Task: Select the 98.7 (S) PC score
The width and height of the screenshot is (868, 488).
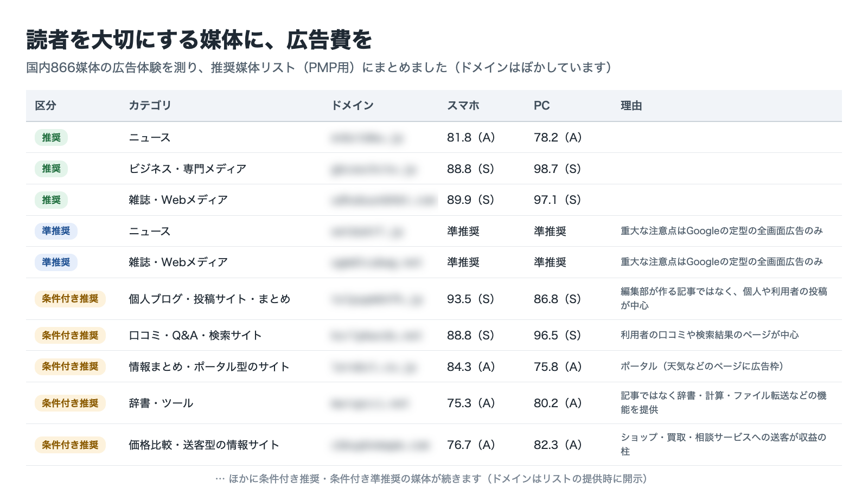Action: [x=558, y=169]
